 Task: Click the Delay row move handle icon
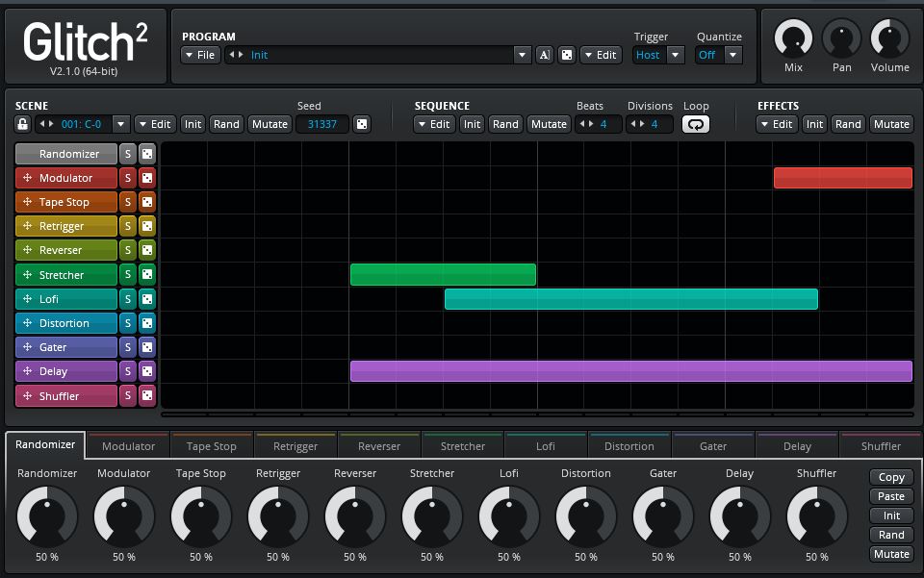(x=27, y=371)
